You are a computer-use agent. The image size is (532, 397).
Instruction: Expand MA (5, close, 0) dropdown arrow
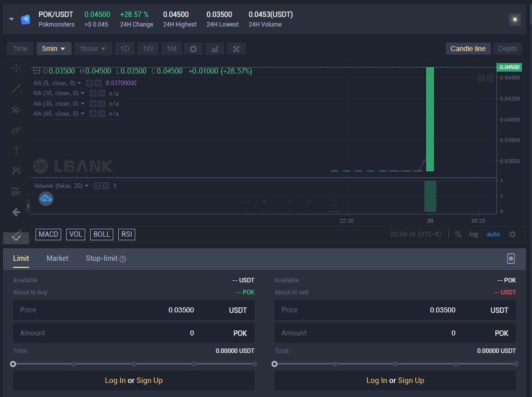click(x=79, y=83)
